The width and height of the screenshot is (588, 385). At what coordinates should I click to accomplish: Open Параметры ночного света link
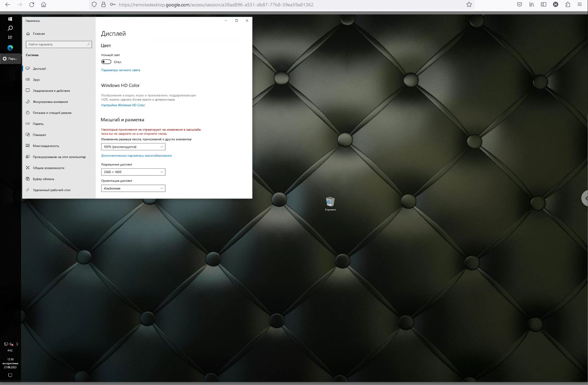tap(121, 70)
